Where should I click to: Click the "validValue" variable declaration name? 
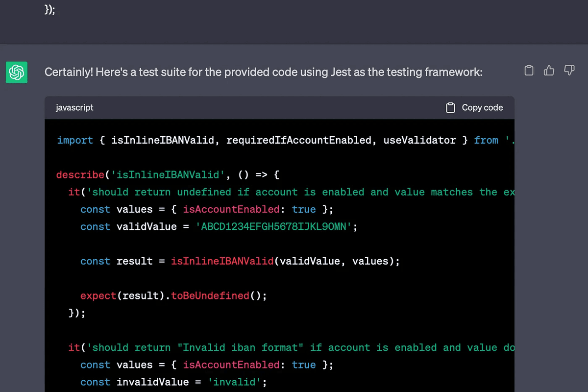147,227
